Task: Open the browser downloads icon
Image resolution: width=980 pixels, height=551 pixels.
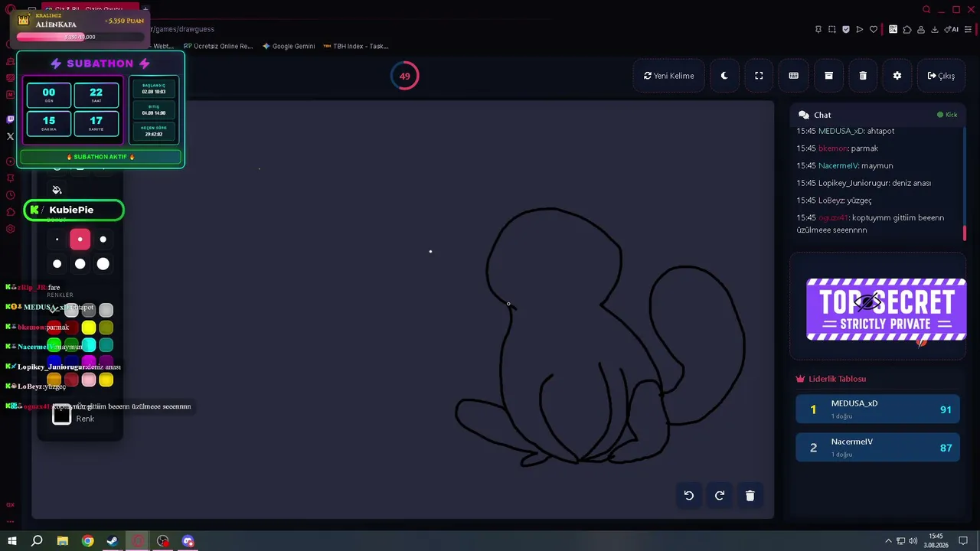Action: pos(935,30)
